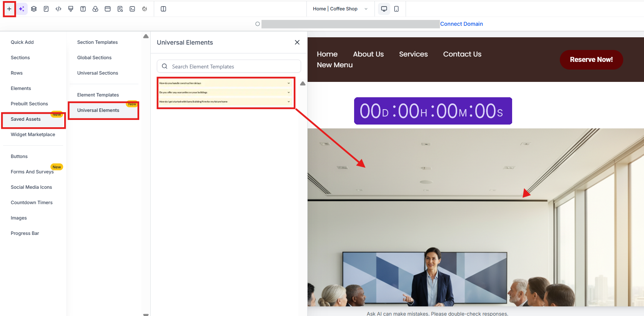644x316 pixels.
Task: Open the Layers panel icon
Action: [x=34, y=9]
